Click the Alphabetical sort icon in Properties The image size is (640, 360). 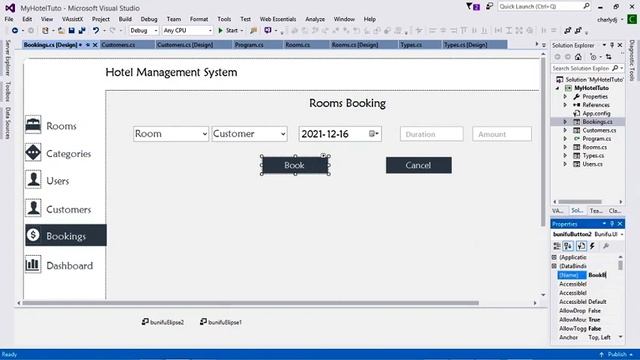pos(568,246)
